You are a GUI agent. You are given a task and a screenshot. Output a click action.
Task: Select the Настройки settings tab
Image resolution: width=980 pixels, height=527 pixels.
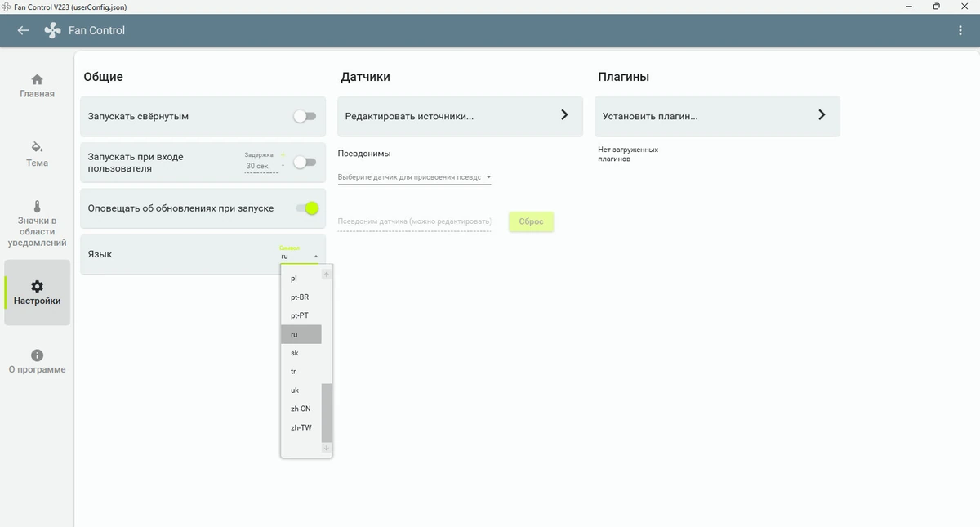tap(37, 293)
